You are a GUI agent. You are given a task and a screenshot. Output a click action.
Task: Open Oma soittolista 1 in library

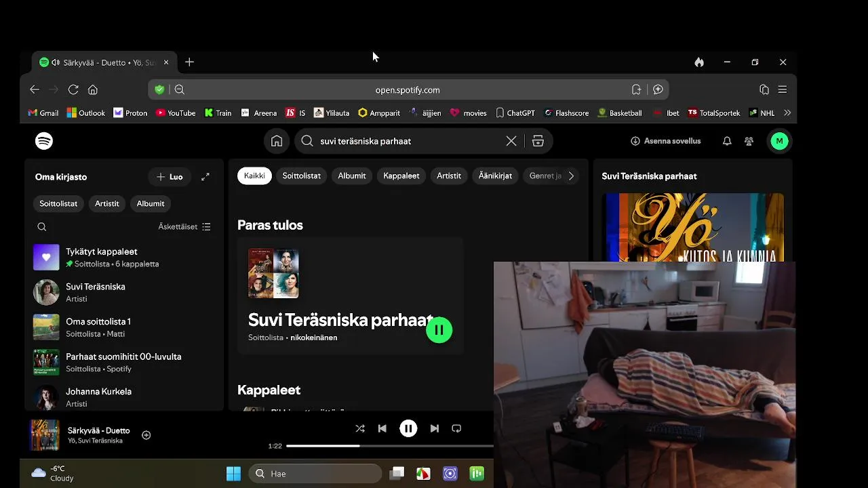tap(124, 327)
